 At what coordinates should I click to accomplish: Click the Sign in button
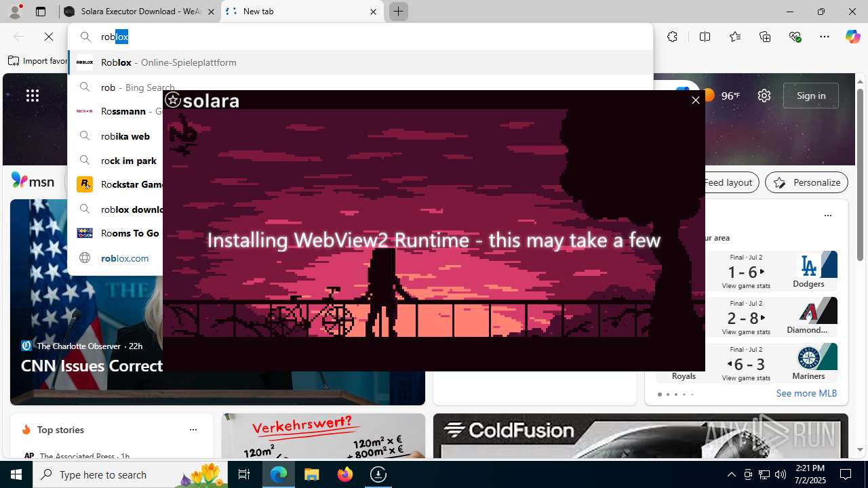coord(811,96)
